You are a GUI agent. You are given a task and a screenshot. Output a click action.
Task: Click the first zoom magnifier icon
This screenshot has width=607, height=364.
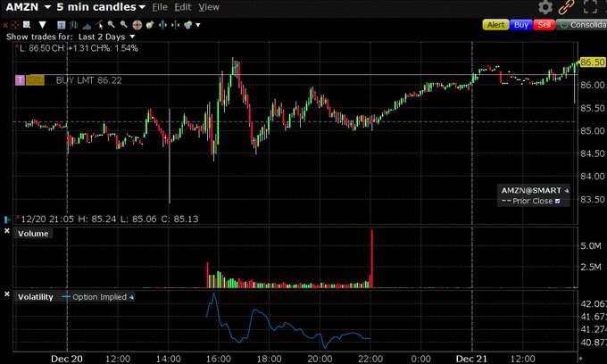111,25
